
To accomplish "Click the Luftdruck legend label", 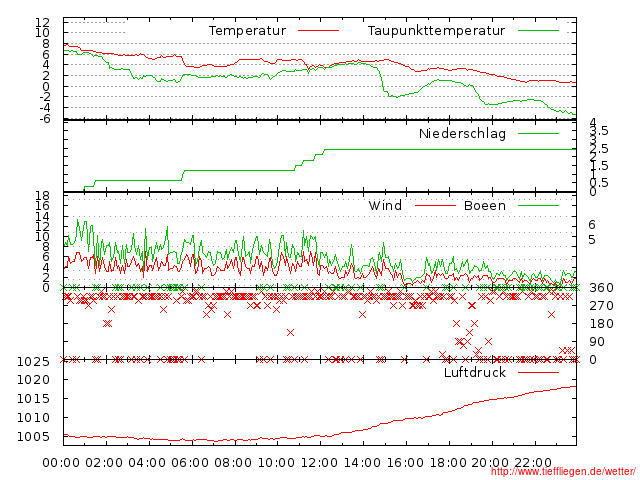I will click(475, 372).
